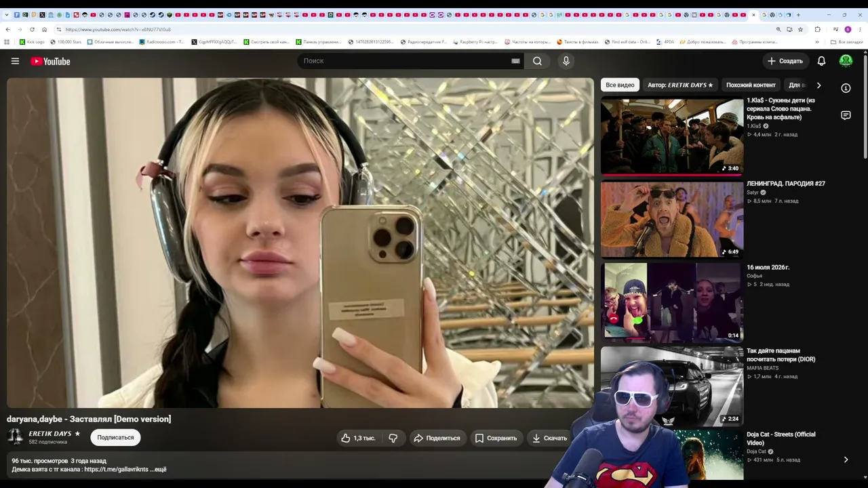Screen dimensions: 868x488
Task: Open the Satyr channel name
Action: pyautogui.click(x=753, y=192)
